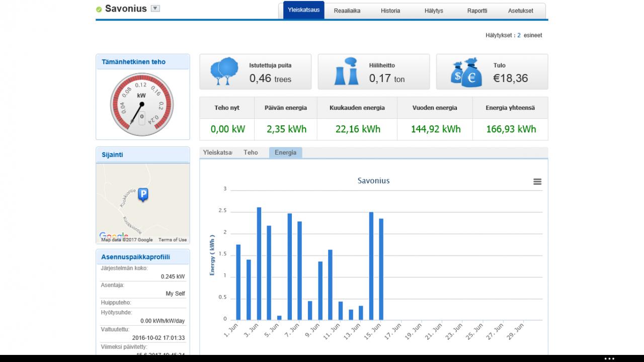644x362 pixels.
Task: Click the Teho nyt value 0,00 kW
Action: [228, 129]
